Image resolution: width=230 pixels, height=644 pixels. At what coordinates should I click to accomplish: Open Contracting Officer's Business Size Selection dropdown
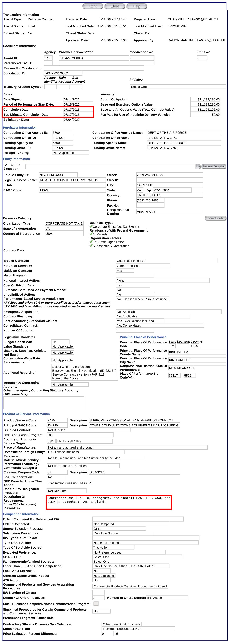[121, 624]
